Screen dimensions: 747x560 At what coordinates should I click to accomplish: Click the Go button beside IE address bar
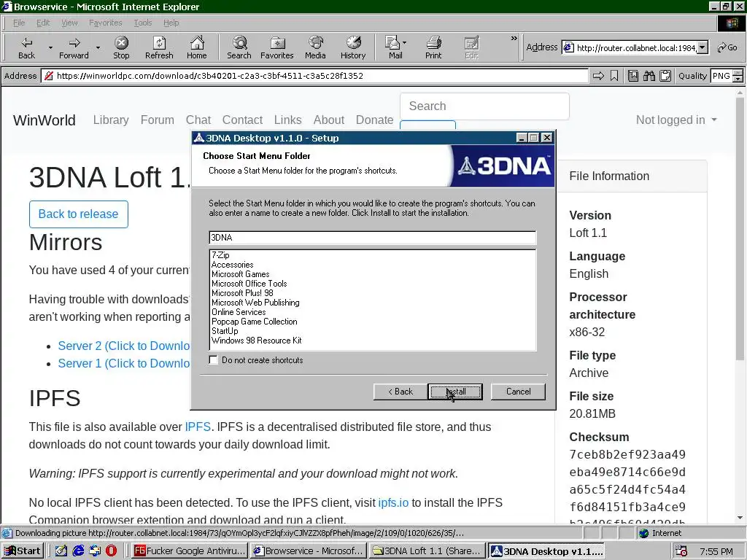pos(727,47)
